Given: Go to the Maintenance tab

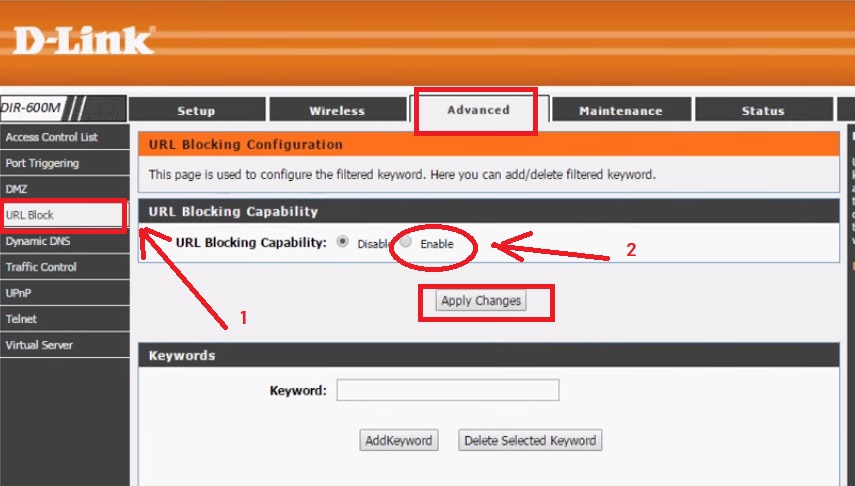Looking at the screenshot, I should [x=620, y=111].
